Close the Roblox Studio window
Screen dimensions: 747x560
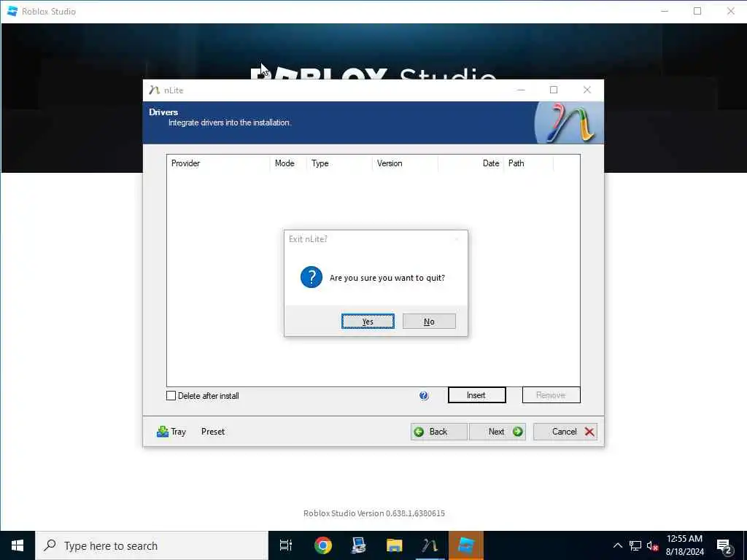coord(730,11)
